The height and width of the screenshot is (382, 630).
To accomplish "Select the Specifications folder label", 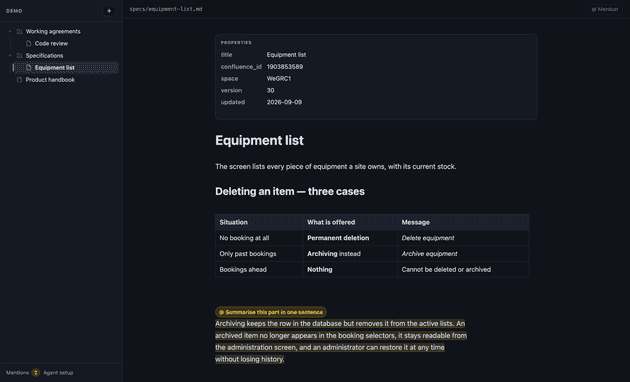I will click(44, 55).
